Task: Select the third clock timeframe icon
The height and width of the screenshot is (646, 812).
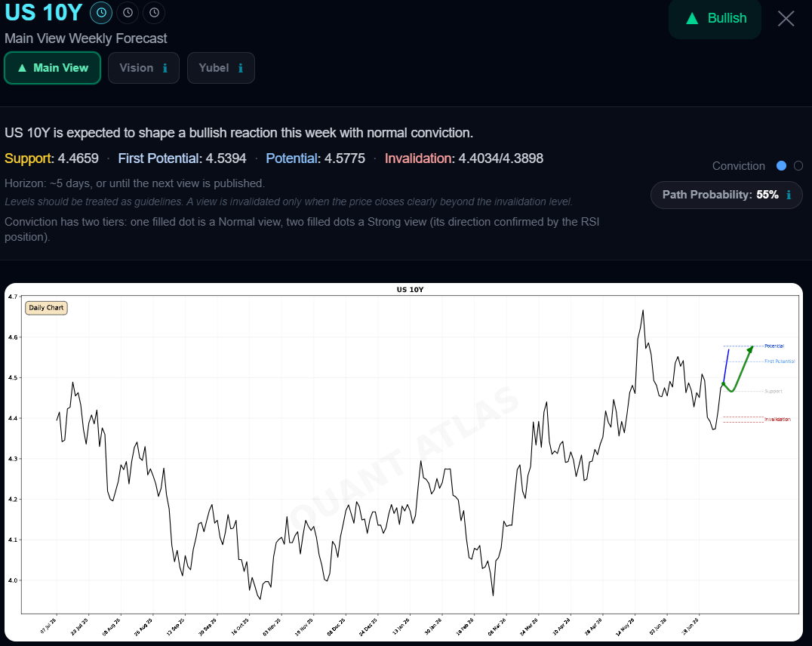Action: click(154, 13)
